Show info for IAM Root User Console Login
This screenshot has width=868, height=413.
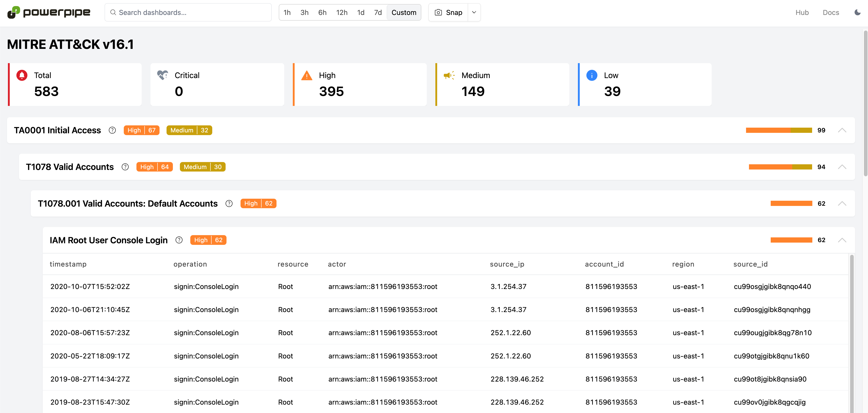tap(179, 240)
